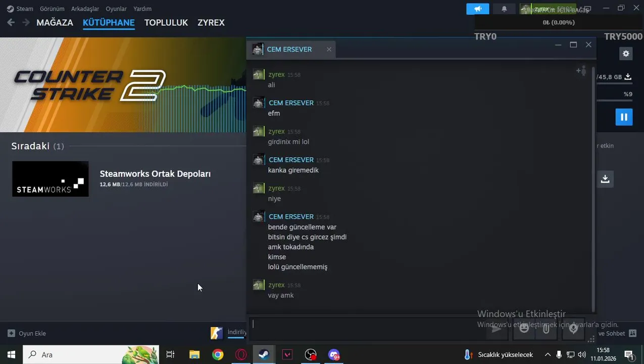The image size is (644, 364).
Task: Open the Steamworks Ortak Depoları thumbnail
Action: [51, 179]
